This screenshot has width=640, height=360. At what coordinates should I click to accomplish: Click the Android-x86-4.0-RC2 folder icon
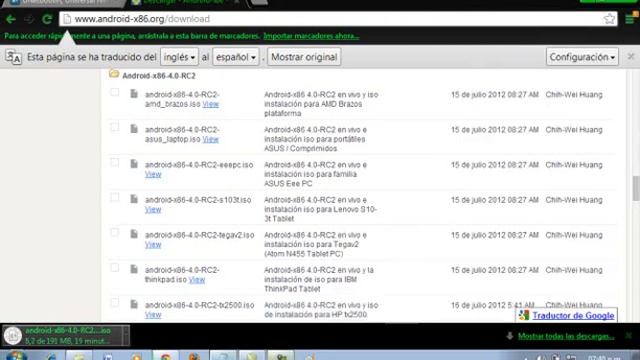(x=114, y=74)
